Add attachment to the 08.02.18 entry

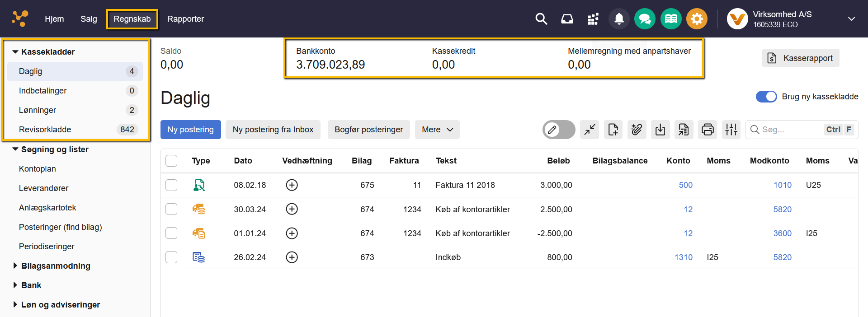292,185
